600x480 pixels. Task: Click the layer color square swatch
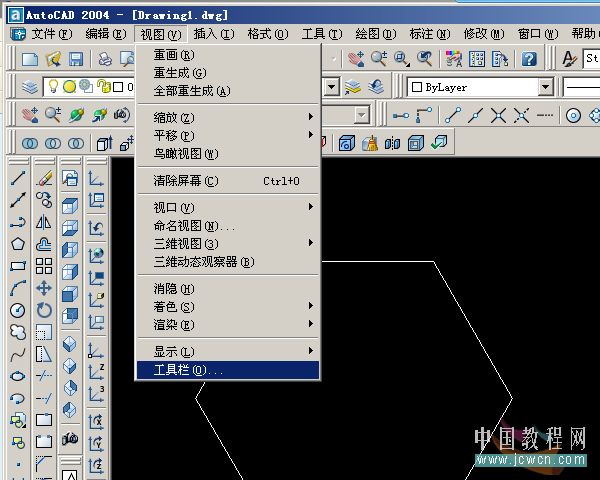pos(118,87)
